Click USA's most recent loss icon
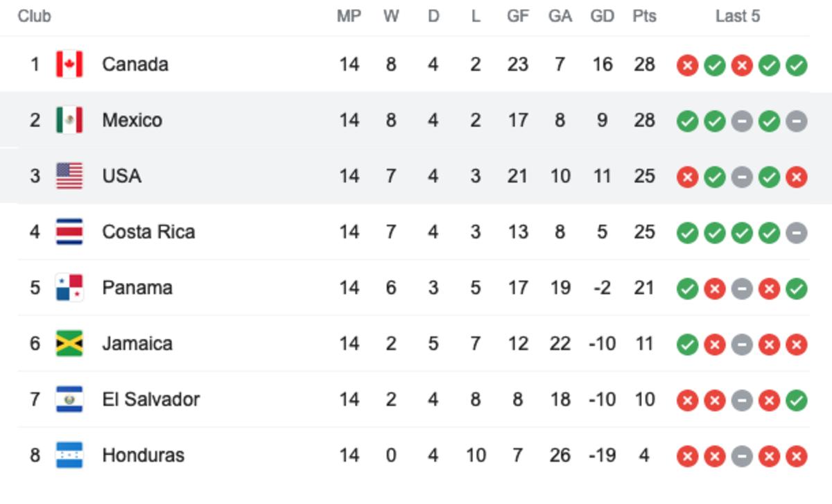832x504 pixels. (797, 177)
